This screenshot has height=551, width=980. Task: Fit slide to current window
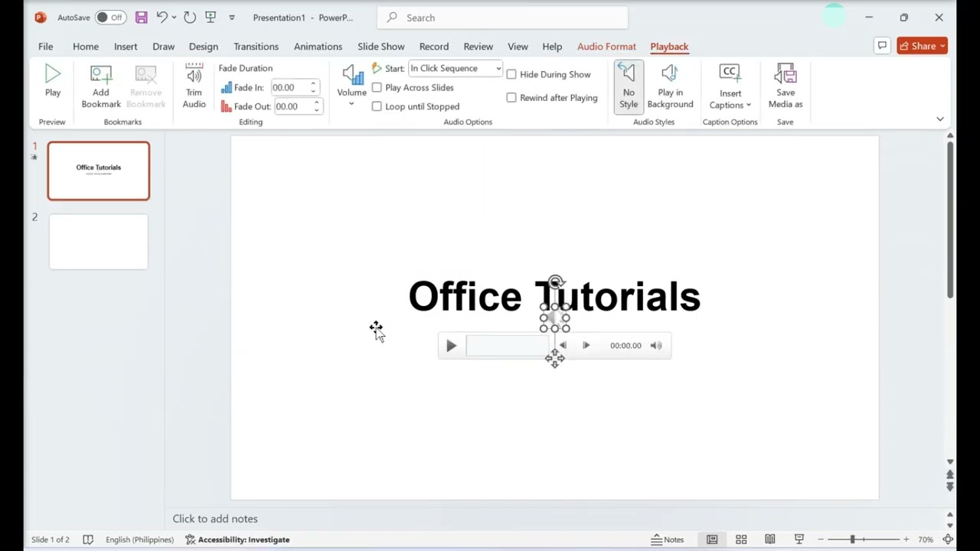[x=948, y=540]
